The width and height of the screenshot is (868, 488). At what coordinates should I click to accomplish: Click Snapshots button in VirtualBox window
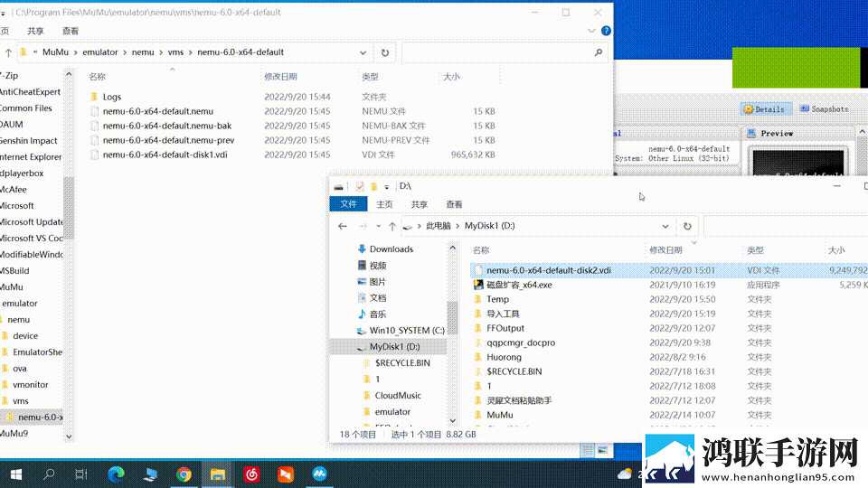(x=825, y=109)
